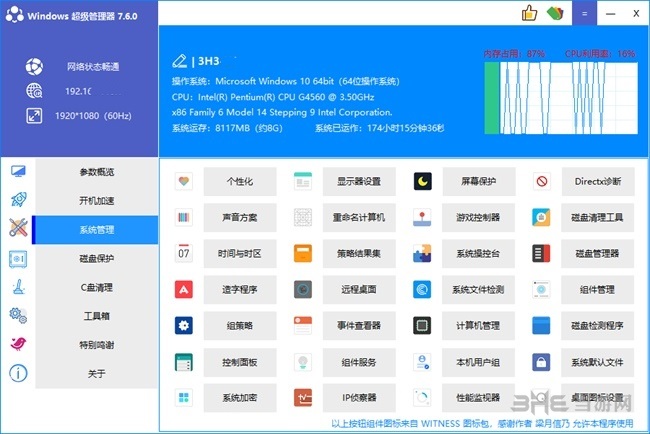The width and height of the screenshot is (650, 434).
Task: Click the heart icon beside 个性化
Action: pos(184,181)
